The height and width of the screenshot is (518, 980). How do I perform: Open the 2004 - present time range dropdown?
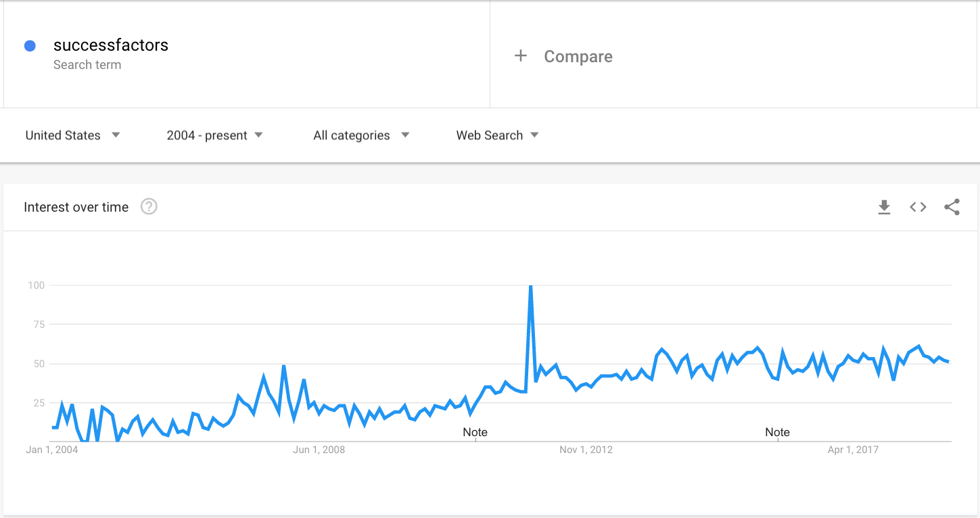[214, 135]
